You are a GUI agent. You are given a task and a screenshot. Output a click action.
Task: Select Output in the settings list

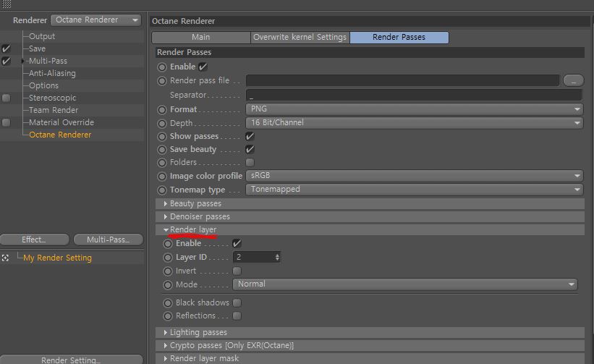click(42, 36)
